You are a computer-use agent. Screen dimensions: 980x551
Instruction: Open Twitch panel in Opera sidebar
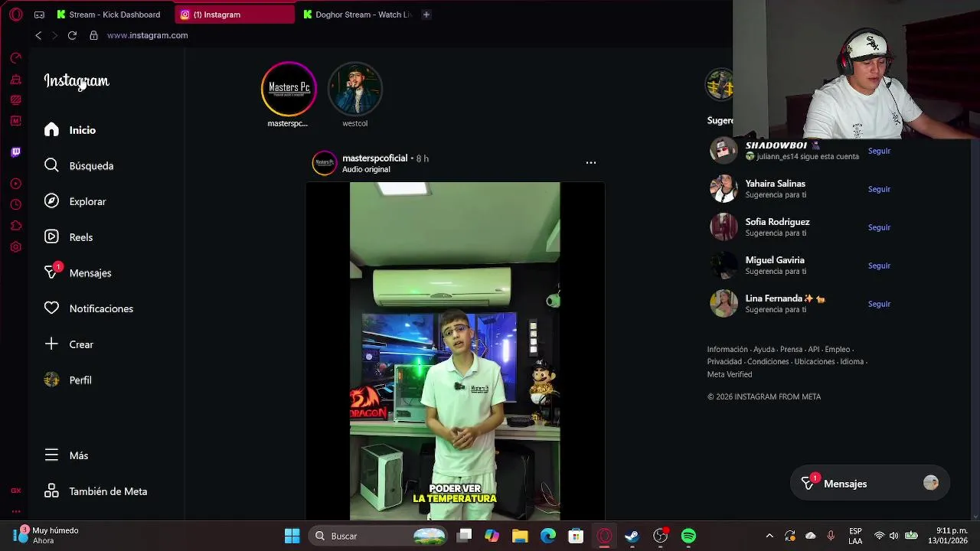pos(15,152)
